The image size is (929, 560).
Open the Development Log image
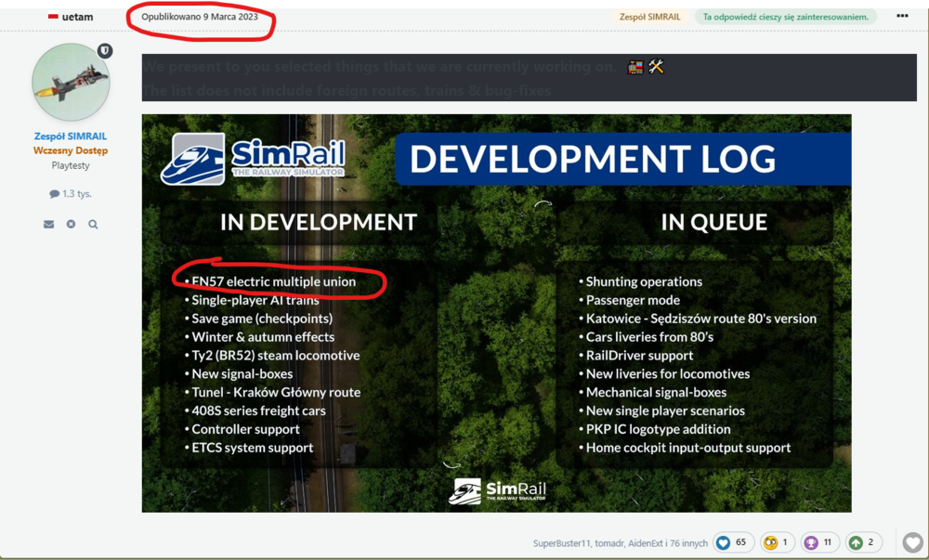[x=496, y=313]
